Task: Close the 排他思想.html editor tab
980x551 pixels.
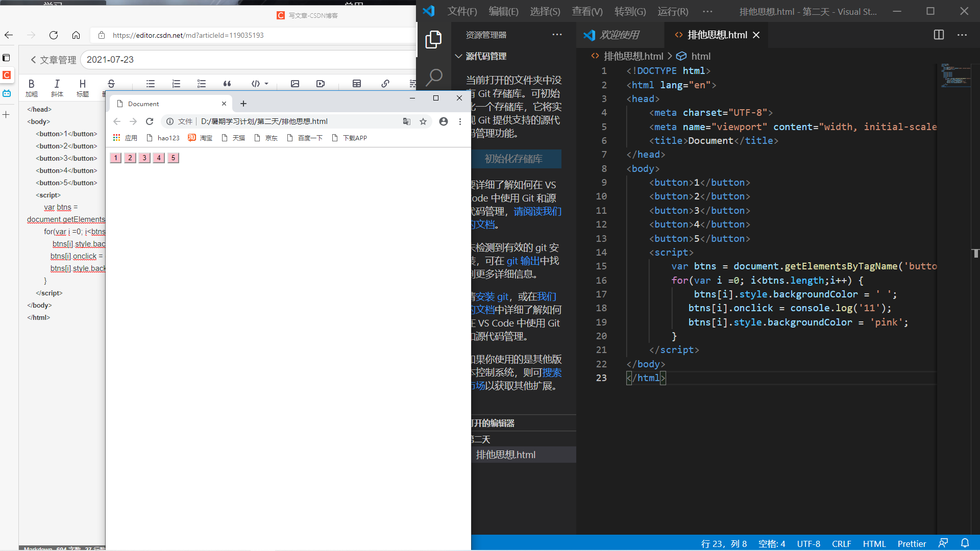Action: tap(756, 35)
